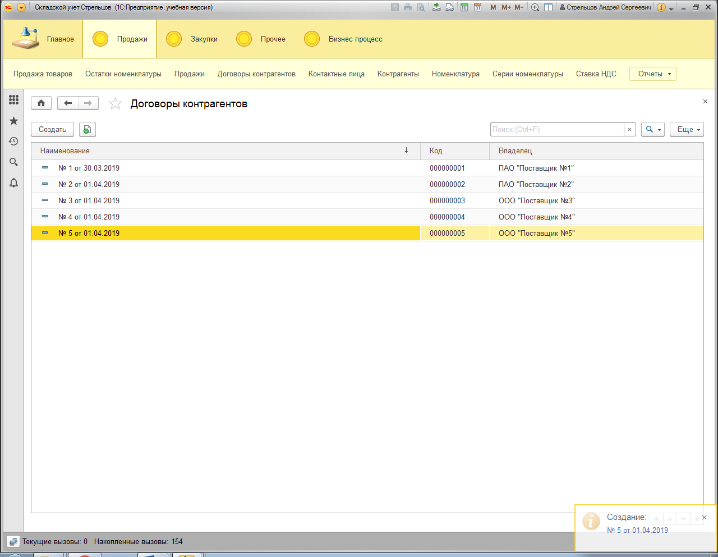Open Ставка НДС list

596,74
